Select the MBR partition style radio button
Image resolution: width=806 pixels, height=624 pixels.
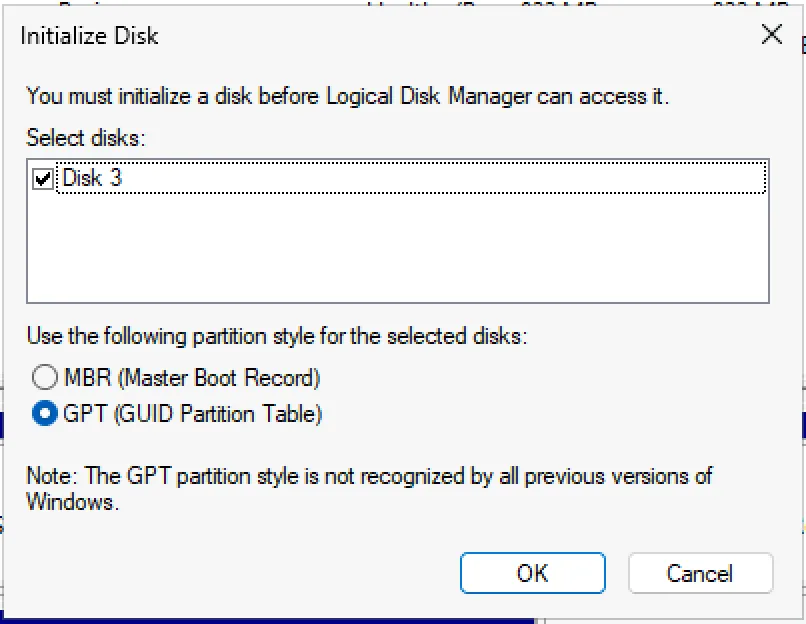tap(44, 378)
